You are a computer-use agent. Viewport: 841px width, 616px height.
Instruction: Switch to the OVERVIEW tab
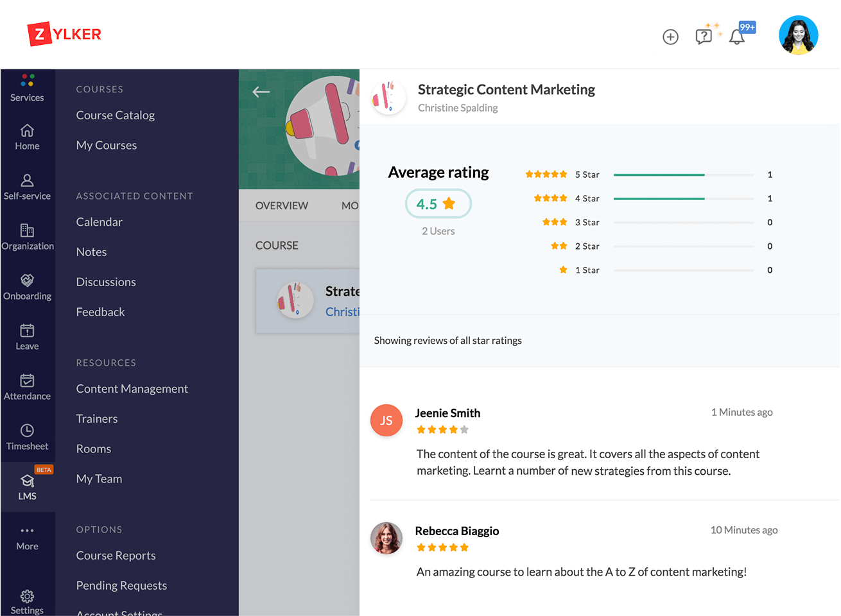click(x=281, y=206)
